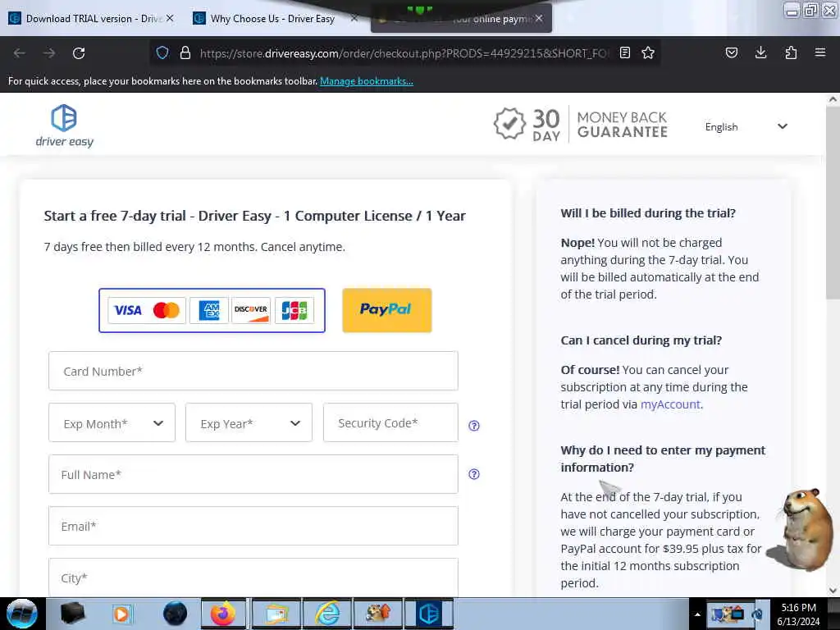Open the Windows Start menu

coord(21,614)
